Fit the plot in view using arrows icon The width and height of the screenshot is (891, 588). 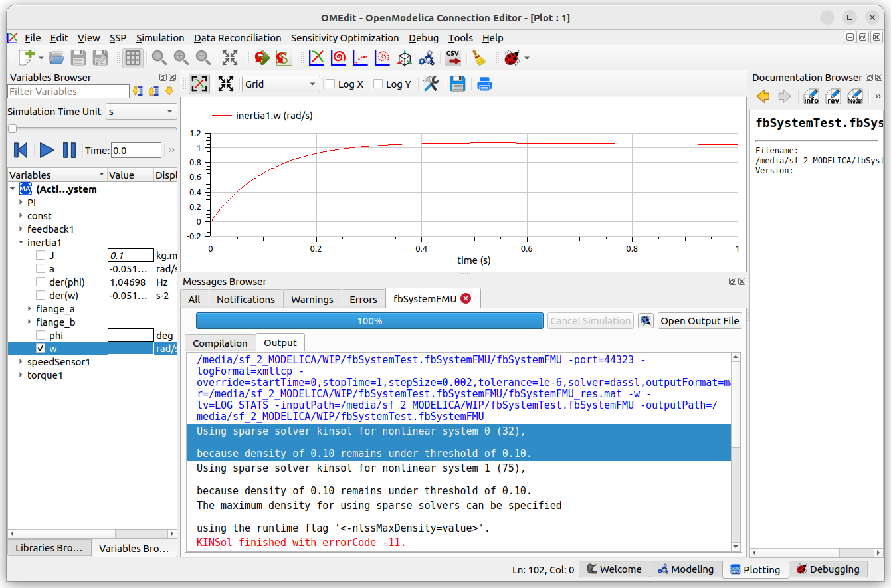point(226,84)
